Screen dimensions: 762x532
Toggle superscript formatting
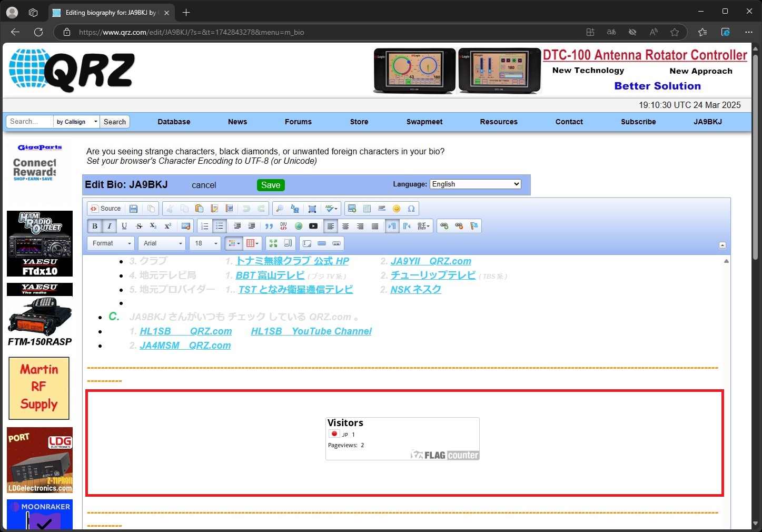[168, 226]
